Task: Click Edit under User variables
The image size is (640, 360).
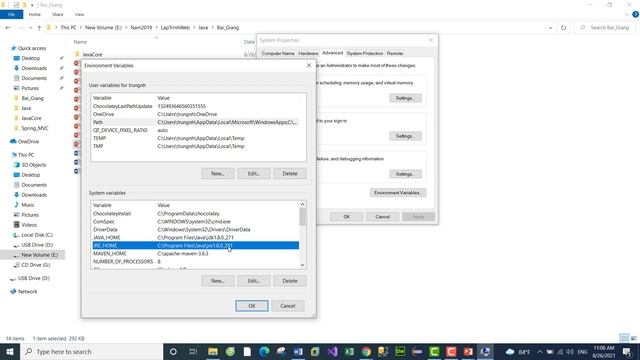Action: (x=253, y=173)
